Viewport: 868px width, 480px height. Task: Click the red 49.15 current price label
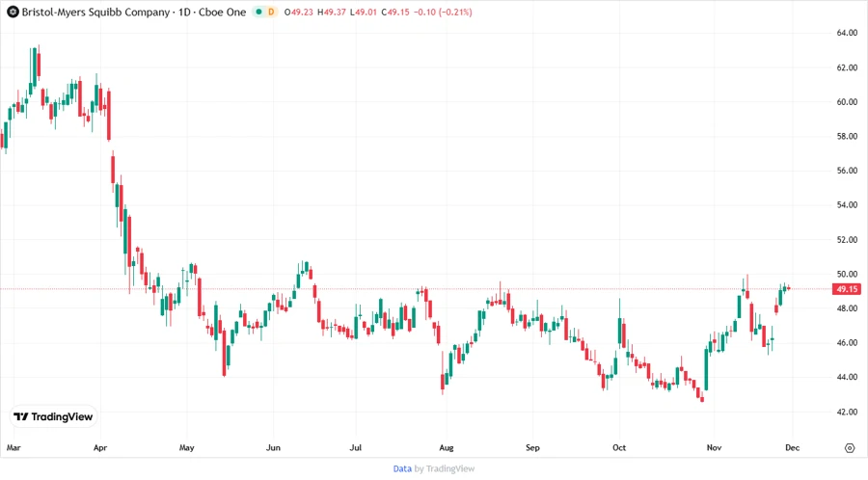[847, 289]
